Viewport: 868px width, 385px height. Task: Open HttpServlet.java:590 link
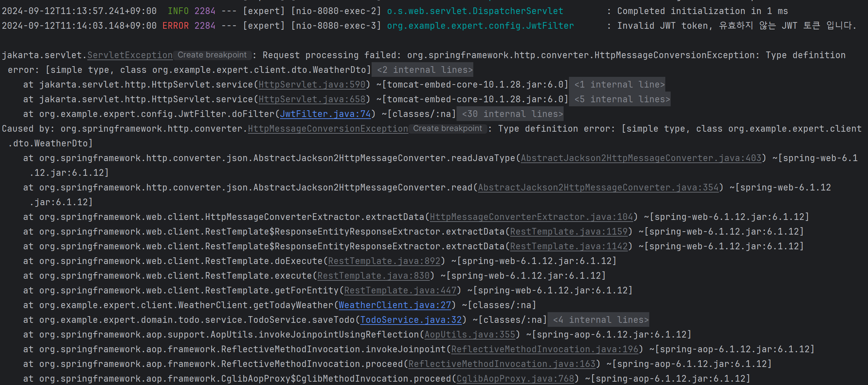click(x=312, y=85)
